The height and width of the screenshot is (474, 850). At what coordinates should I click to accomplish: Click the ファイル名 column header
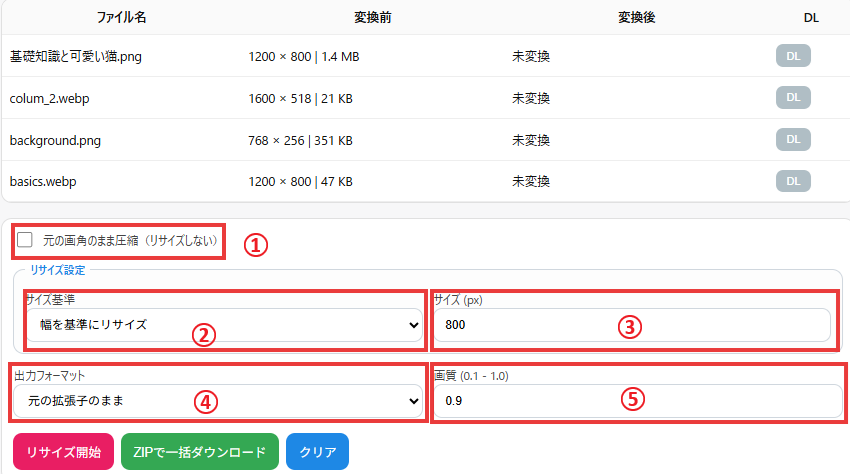click(x=121, y=18)
